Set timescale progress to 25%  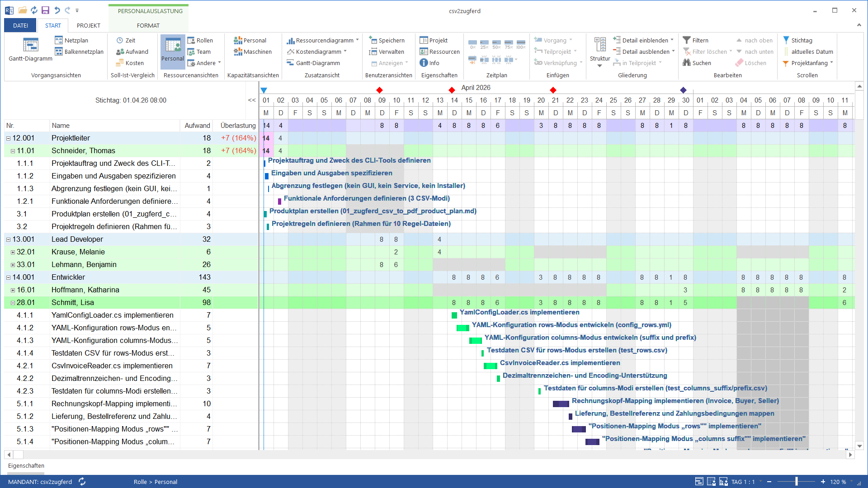pos(484,44)
